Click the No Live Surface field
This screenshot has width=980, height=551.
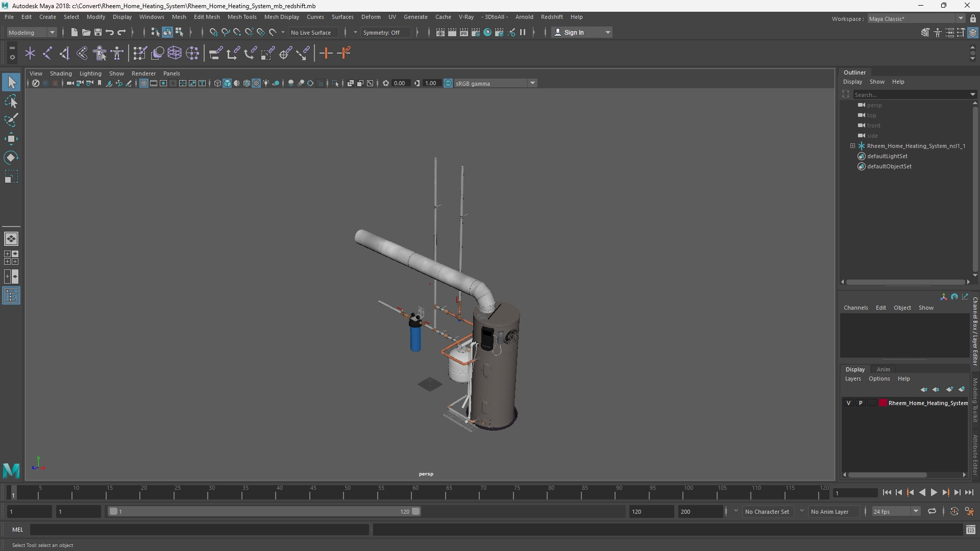pos(313,33)
